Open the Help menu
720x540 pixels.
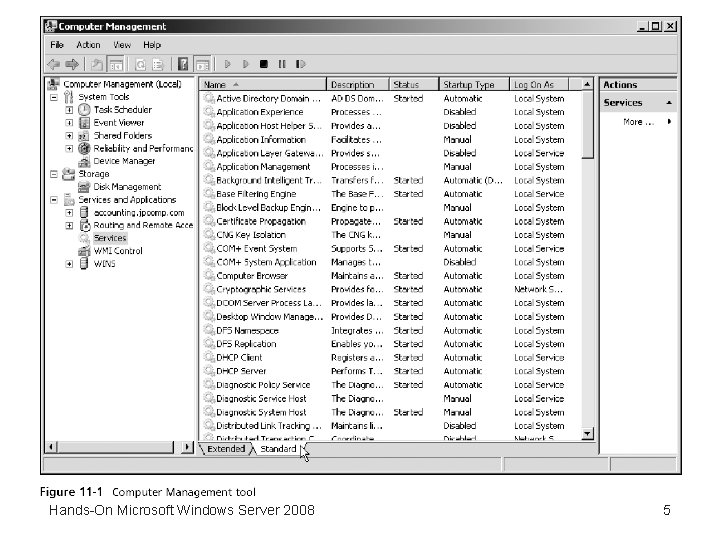click(x=152, y=45)
